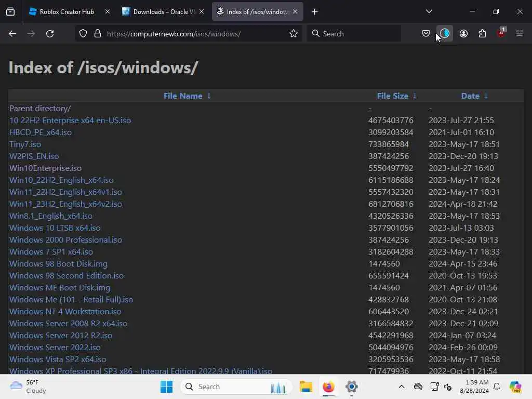
Task: Open the Firefox account menu
Action: pyautogui.click(x=463, y=34)
